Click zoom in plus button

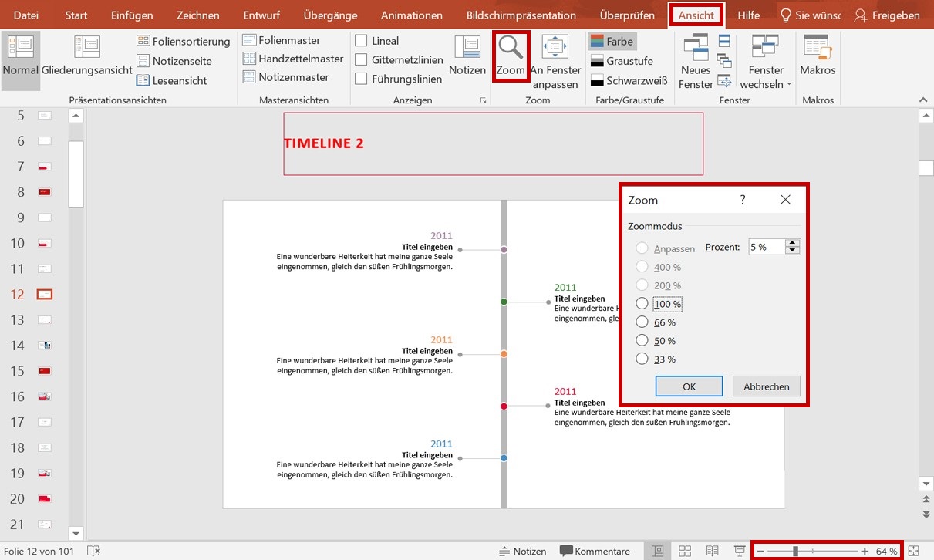865,551
